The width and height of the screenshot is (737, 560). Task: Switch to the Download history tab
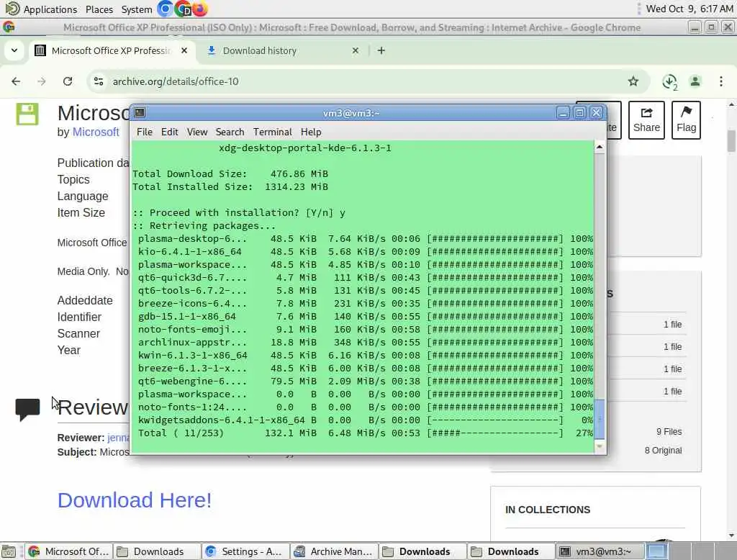(x=259, y=50)
